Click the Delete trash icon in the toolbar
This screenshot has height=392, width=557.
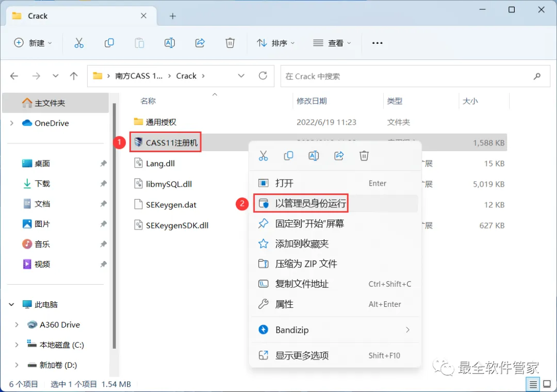coord(230,43)
